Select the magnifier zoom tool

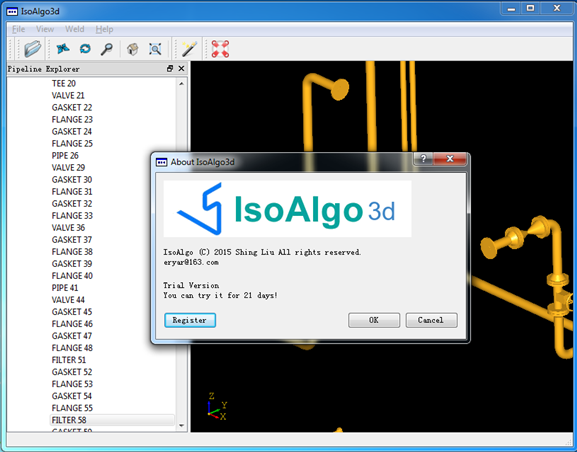click(x=107, y=49)
